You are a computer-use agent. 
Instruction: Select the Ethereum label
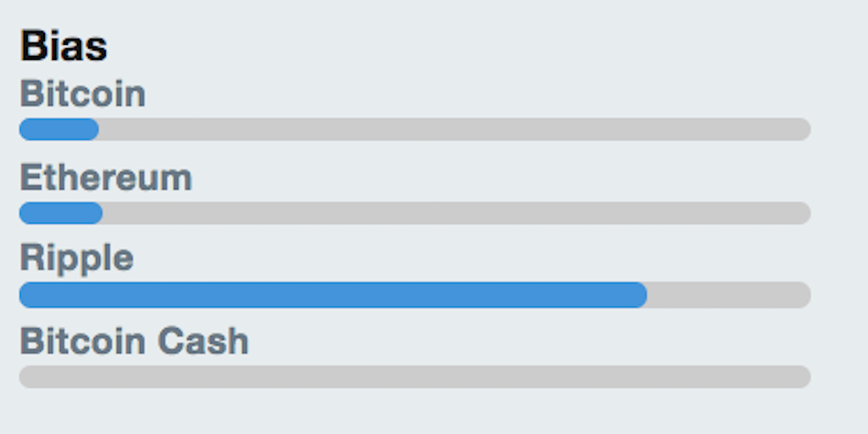[x=106, y=178]
